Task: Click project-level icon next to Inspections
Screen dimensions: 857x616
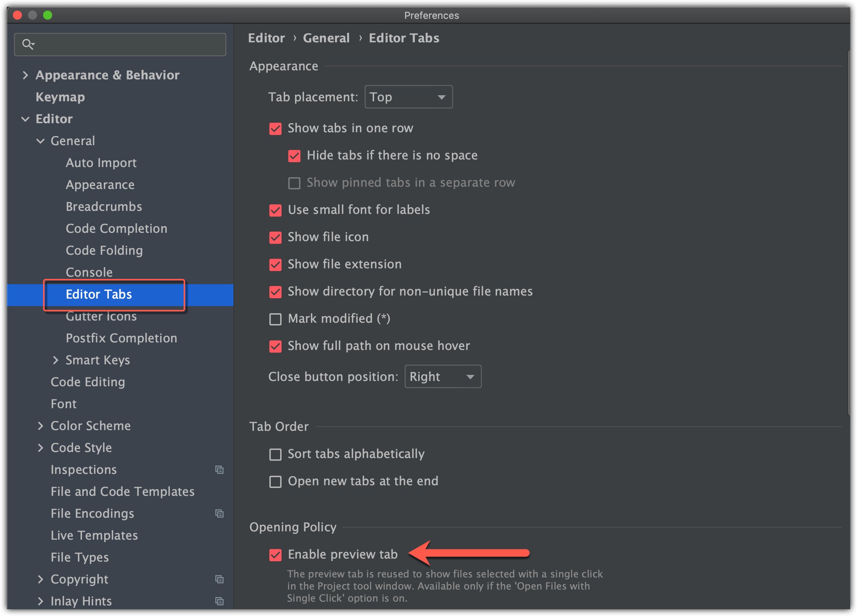Action: point(219,470)
